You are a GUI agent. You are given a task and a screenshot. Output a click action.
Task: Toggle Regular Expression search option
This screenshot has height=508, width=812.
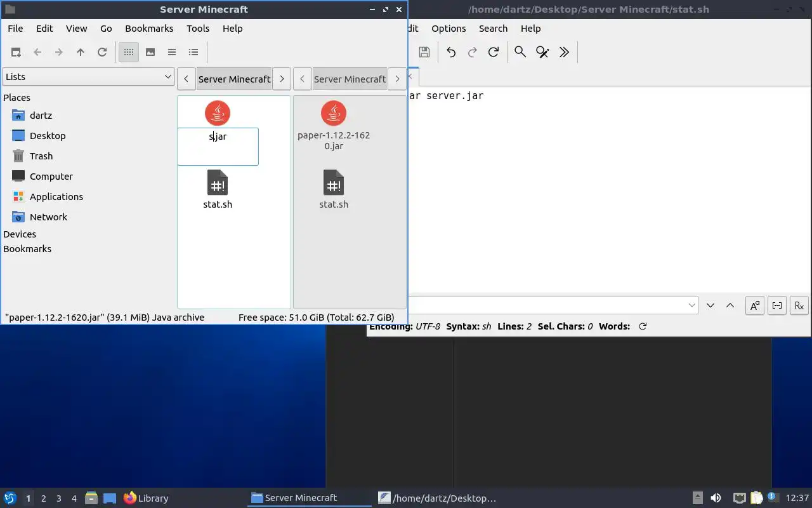[799, 305]
